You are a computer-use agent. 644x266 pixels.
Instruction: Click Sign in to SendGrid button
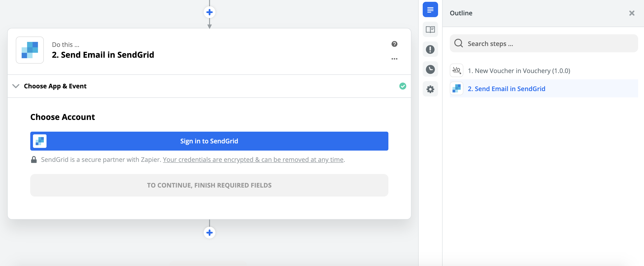[209, 141]
